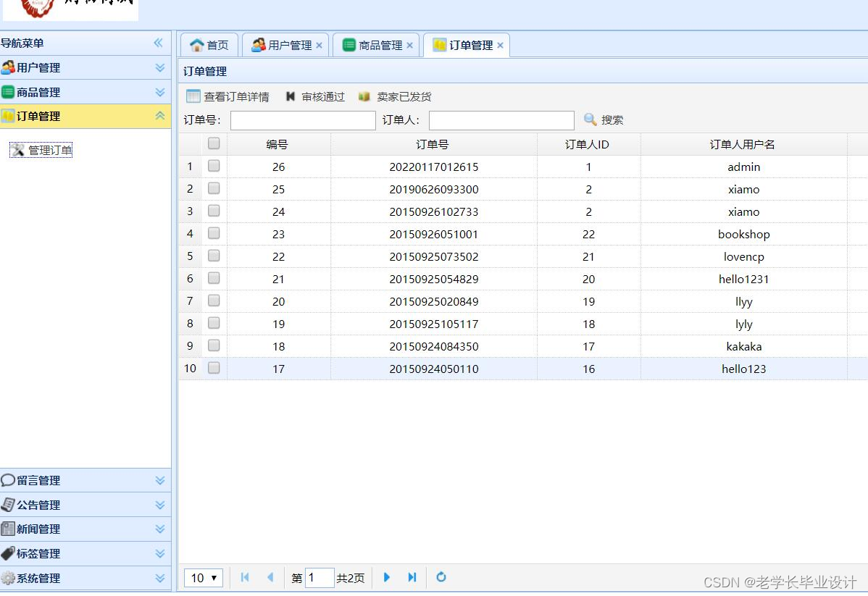The image size is (868, 596).
Task: Click the 卖家已发货 package icon
Action: click(364, 96)
